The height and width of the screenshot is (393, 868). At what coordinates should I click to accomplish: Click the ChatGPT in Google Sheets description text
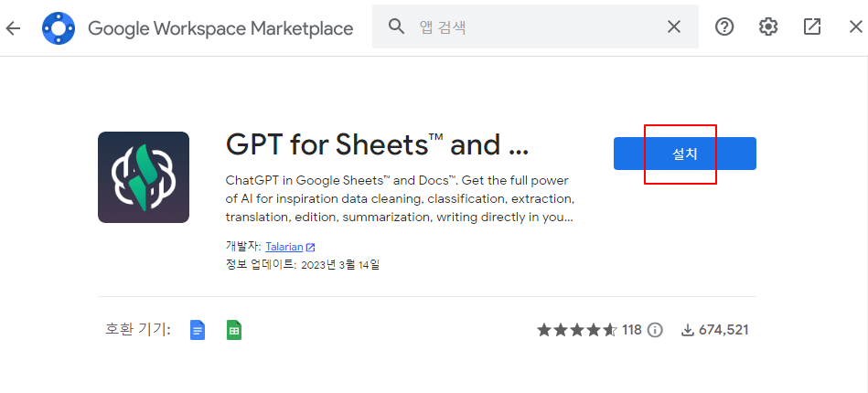[401, 198]
